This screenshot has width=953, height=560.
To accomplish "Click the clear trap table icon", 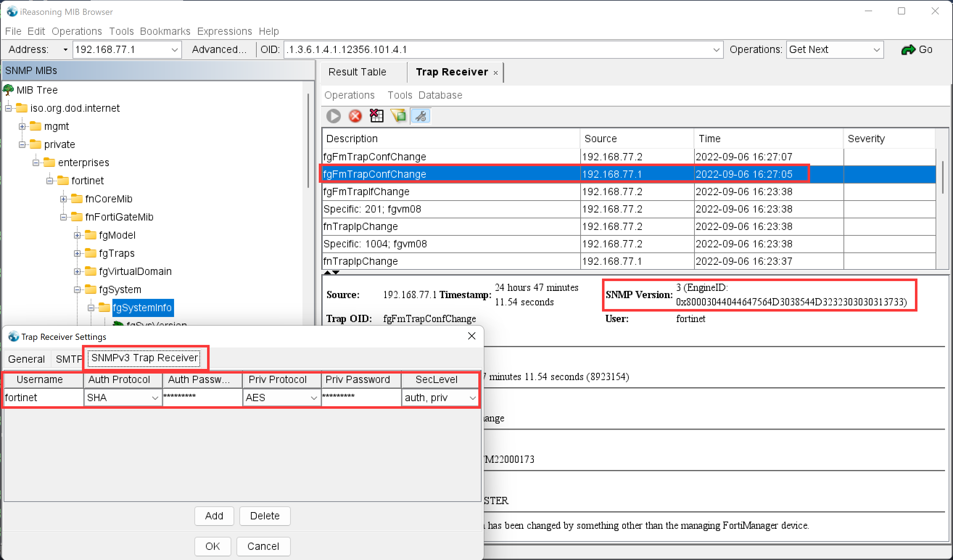I will (x=376, y=116).
